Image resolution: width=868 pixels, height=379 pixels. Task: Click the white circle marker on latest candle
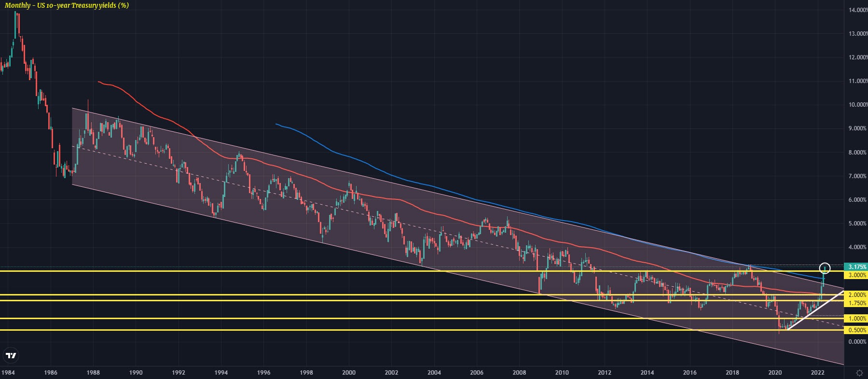pyautogui.click(x=825, y=267)
